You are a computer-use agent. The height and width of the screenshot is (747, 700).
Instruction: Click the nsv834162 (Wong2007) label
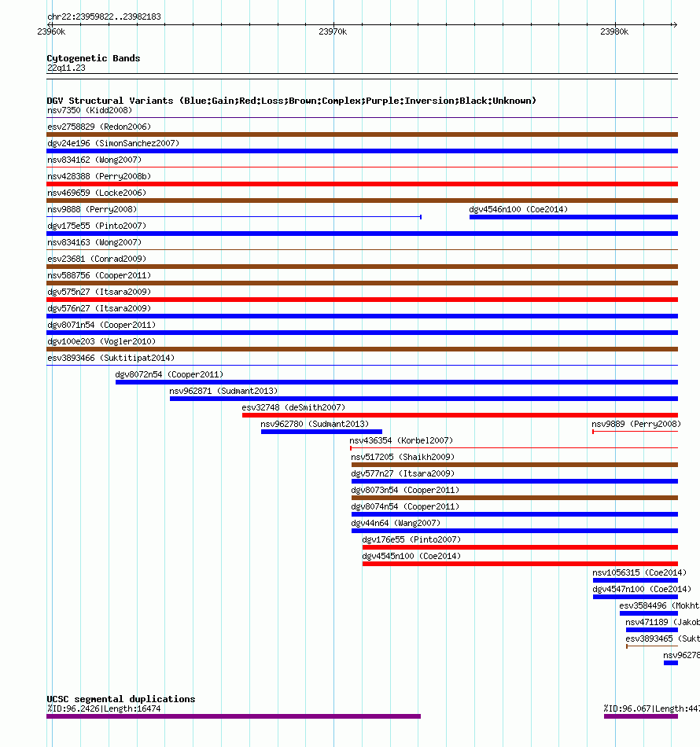coord(94,160)
